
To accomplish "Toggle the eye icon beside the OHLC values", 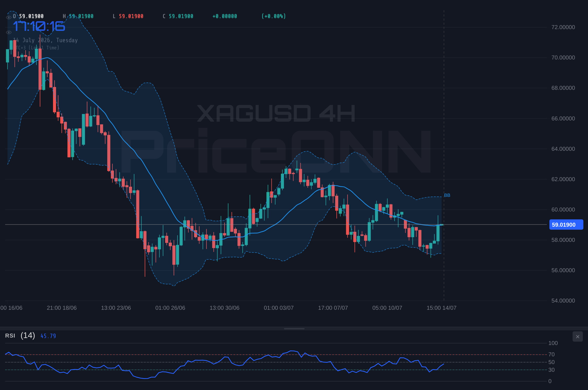I will 9,17.
